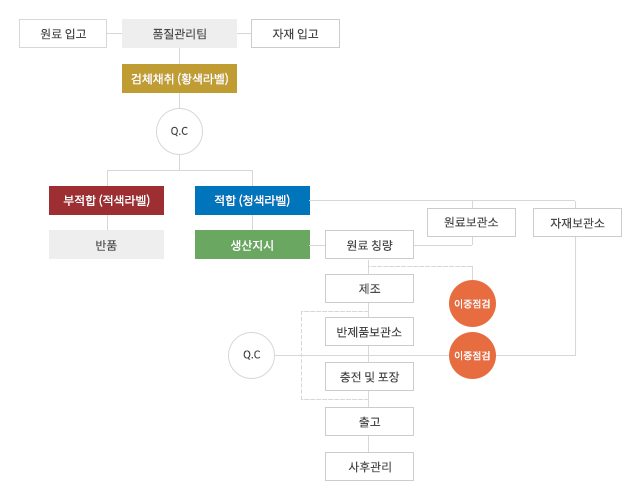Viewport: 640px width, 500px height.
Task: Click the 원료보관소 box
Action: [471, 222]
